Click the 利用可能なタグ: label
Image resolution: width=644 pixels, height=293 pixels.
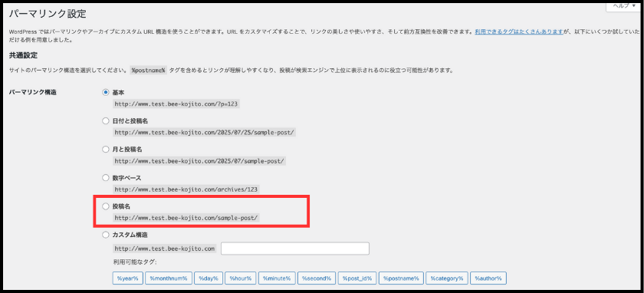135,262
